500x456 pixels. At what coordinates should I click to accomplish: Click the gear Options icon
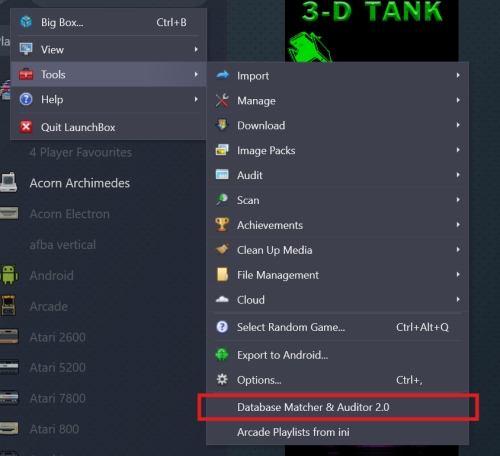[222, 379]
